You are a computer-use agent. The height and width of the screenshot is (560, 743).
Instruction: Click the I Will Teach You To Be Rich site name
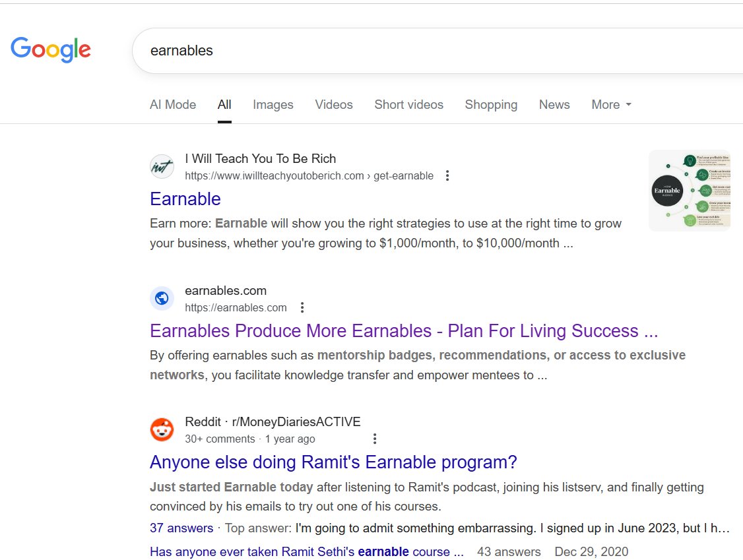tap(260, 159)
